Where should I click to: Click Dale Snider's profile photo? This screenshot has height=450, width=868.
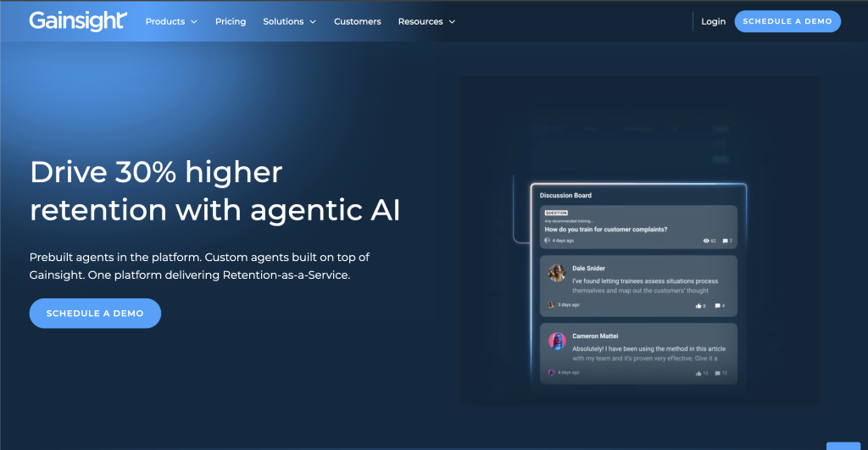(557, 273)
